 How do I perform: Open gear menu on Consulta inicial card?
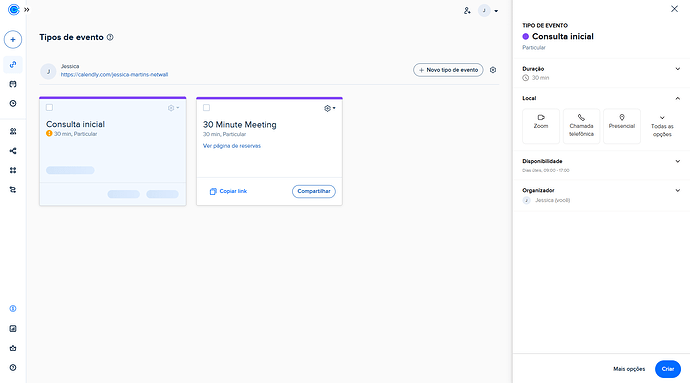(173, 108)
